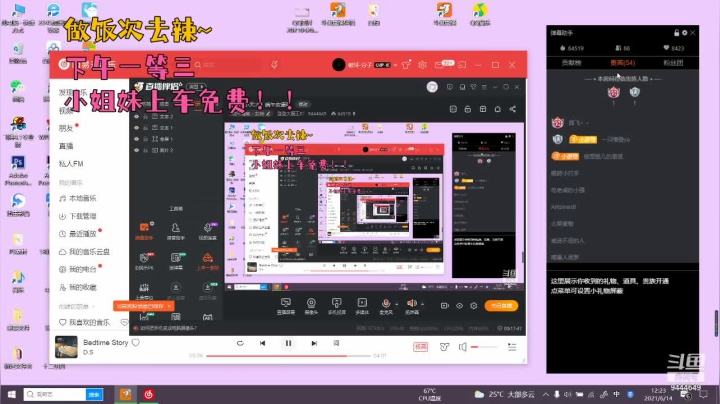This screenshot has width=720, height=404.
Task: Add phone screen cast source
Action: coord(337,306)
